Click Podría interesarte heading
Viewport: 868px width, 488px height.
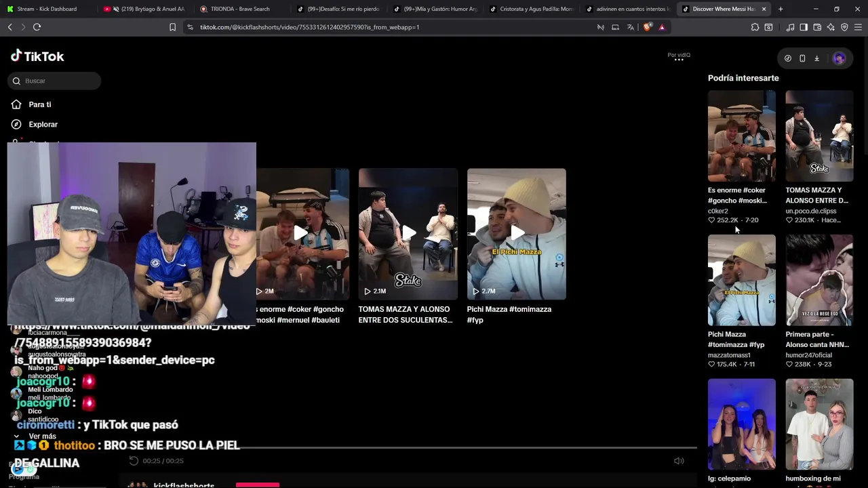(743, 78)
